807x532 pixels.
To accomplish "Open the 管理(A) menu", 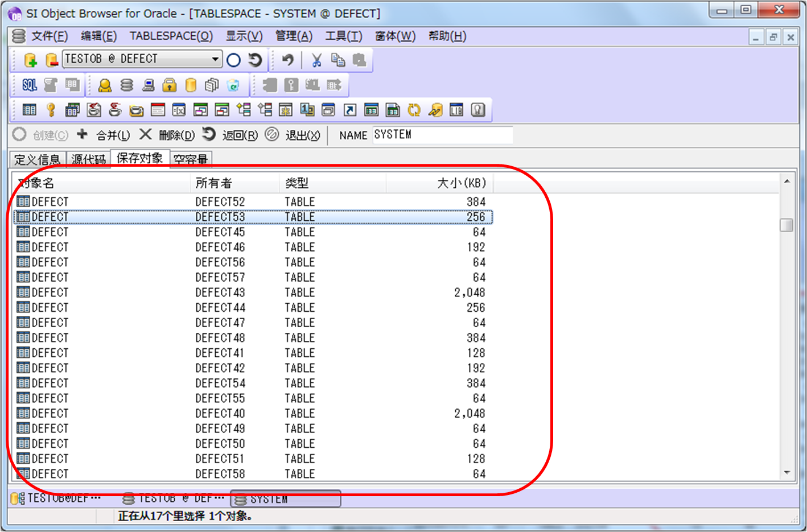I will click(x=294, y=36).
